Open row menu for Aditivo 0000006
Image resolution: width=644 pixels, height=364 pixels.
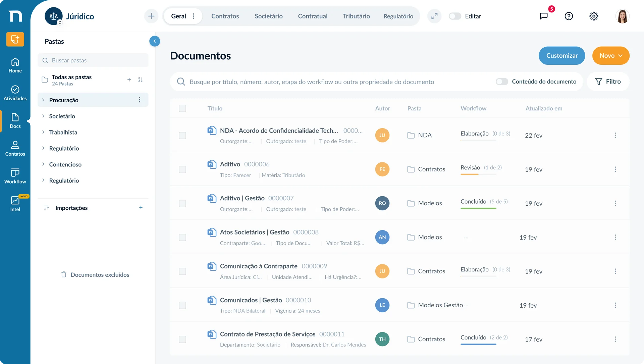click(615, 169)
